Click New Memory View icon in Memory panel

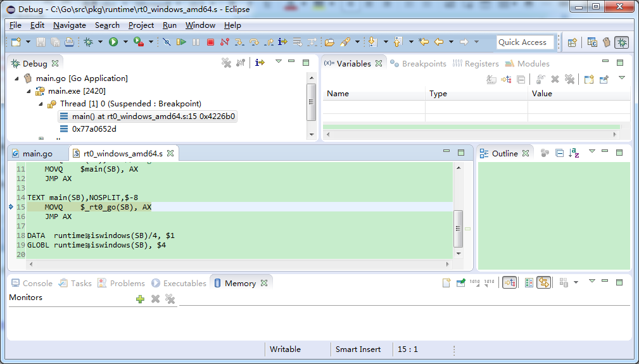(x=446, y=282)
